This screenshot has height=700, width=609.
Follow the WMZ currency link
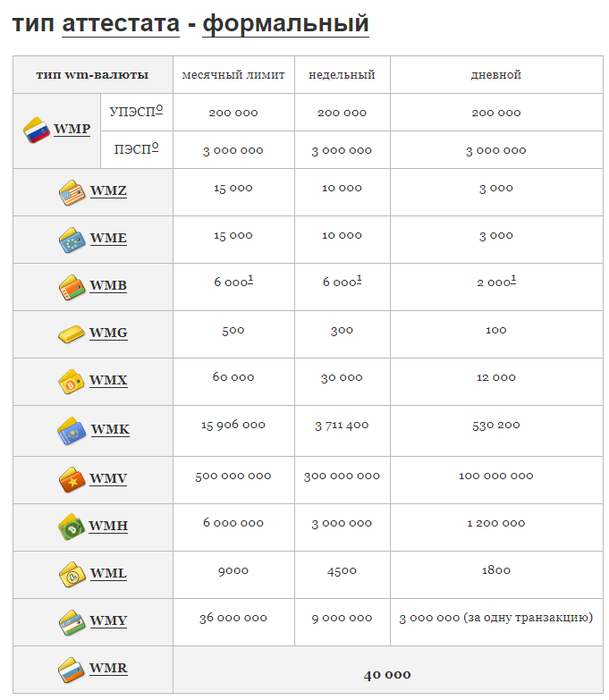[x=108, y=191]
